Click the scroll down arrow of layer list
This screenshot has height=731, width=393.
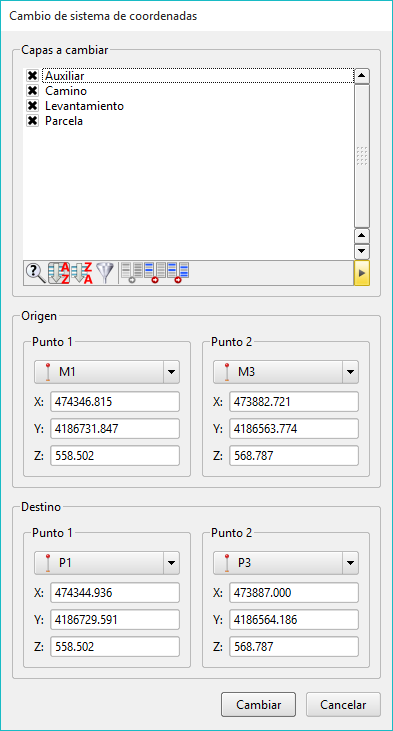[x=362, y=252]
